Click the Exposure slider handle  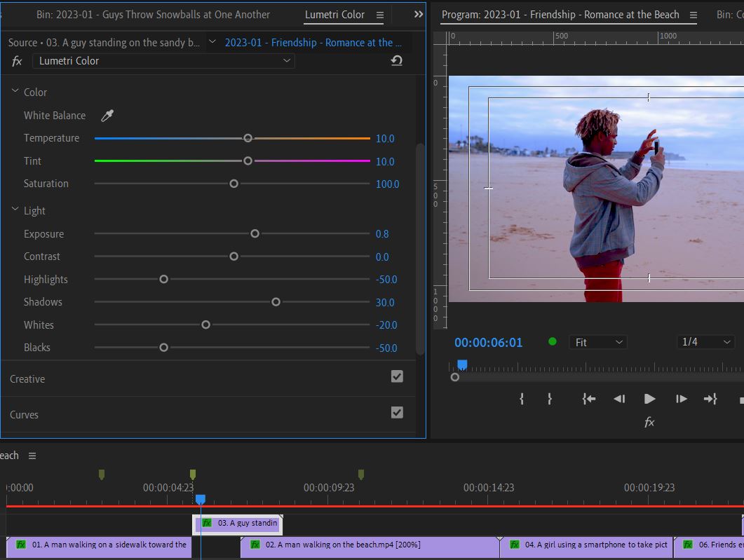255,234
